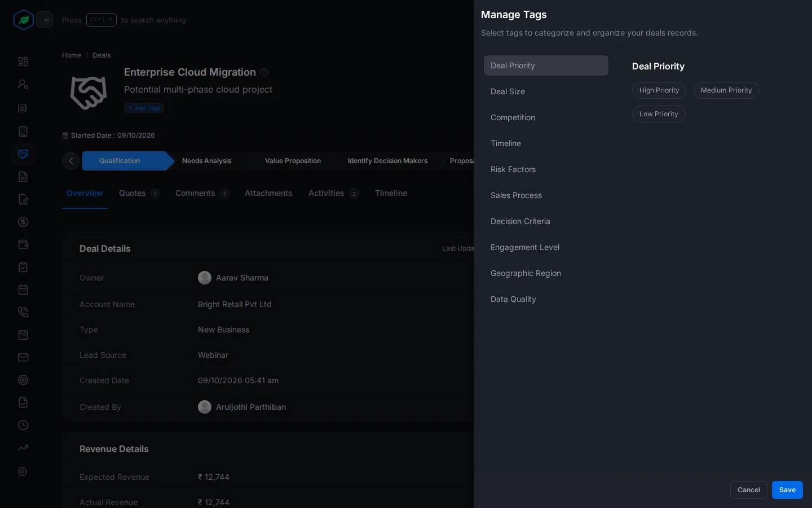Open the building icon in sidebar
Image resolution: width=812 pixels, height=508 pixels.
23,132
